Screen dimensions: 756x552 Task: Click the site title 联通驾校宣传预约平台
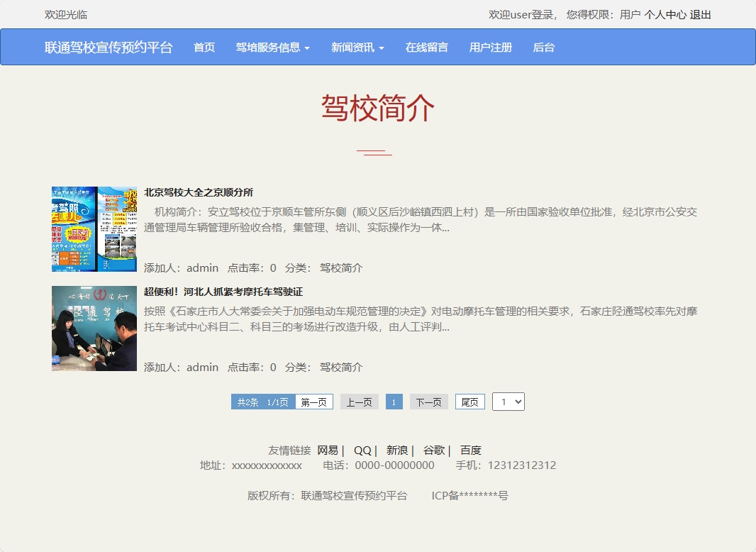109,47
